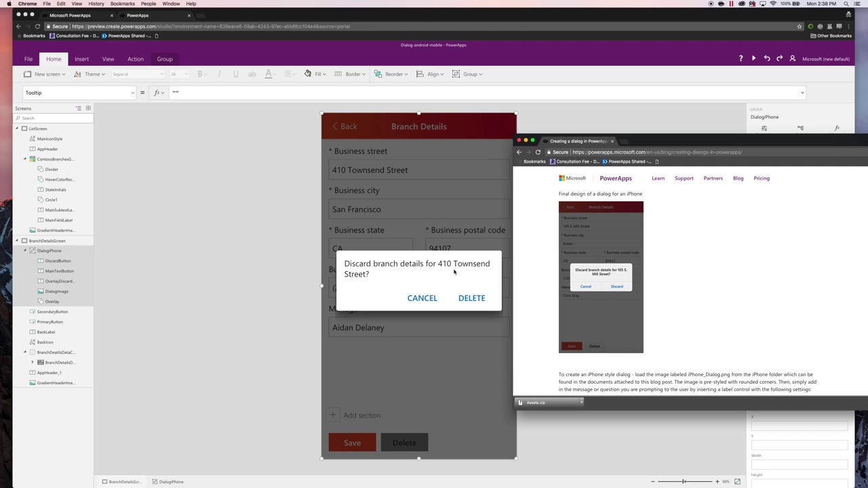Click DELETE in the discard dialog

point(471,298)
